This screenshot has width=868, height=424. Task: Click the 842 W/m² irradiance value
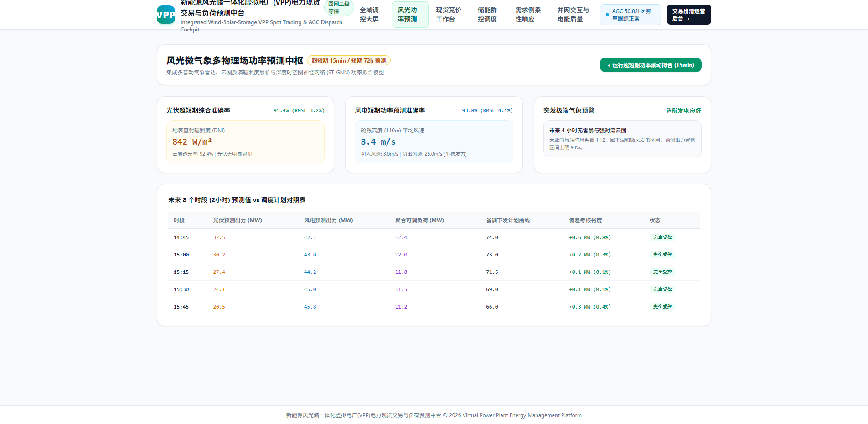pos(192,142)
